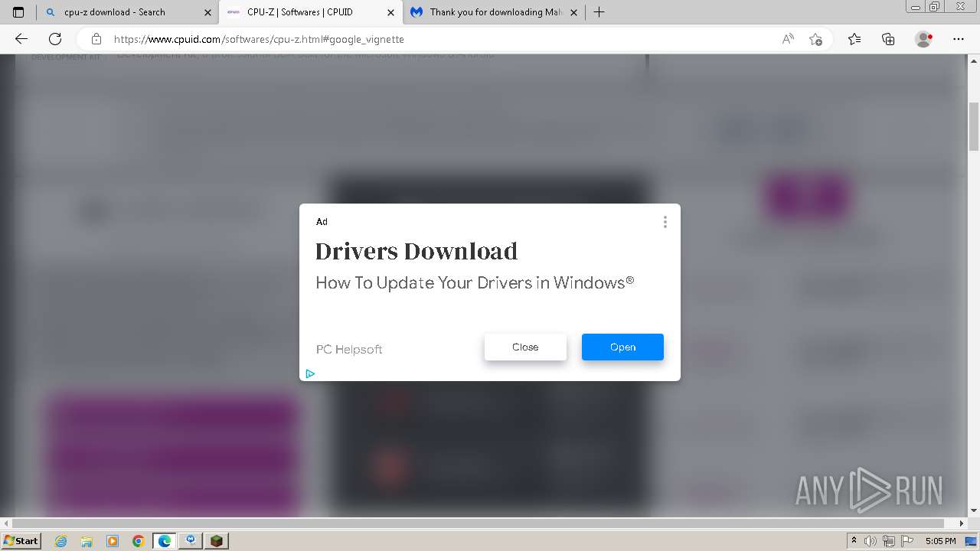
Task: View site information lock icon
Action: pyautogui.click(x=96, y=39)
